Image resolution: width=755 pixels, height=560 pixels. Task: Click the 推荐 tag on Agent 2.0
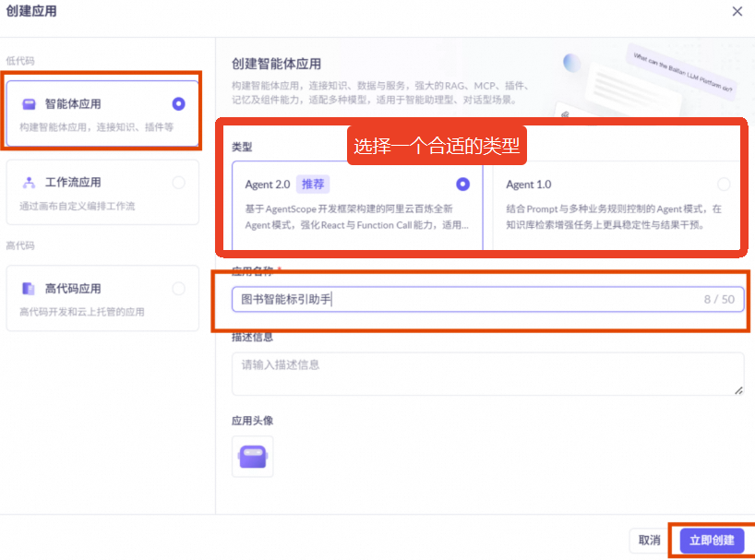[313, 185]
